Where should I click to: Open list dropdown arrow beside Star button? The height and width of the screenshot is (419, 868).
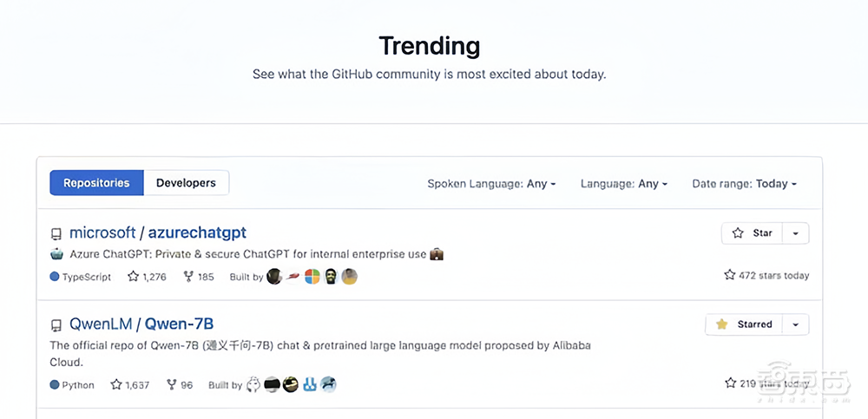[796, 232]
